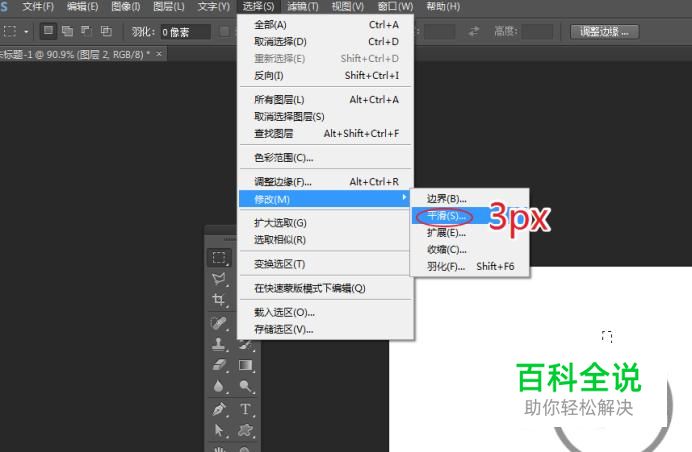Open 调整边缘(F)... from the Select menu

click(x=326, y=182)
